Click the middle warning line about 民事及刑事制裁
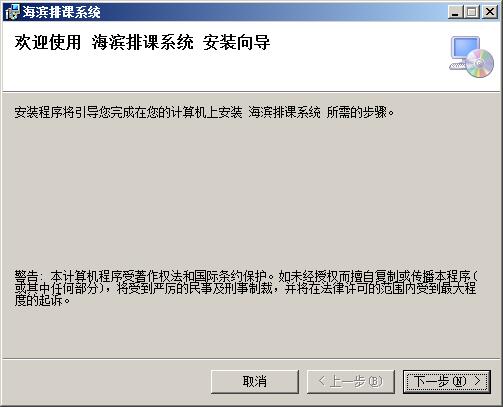 [x=245, y=288]
